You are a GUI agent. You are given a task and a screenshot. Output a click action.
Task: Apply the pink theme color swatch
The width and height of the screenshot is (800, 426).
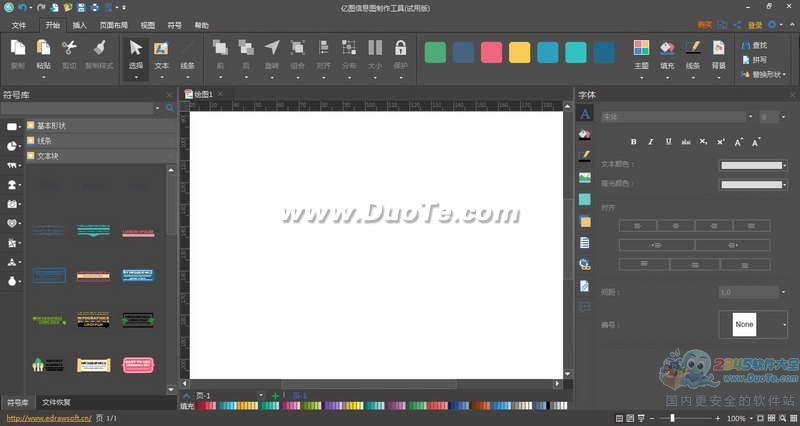pos(491,52)
